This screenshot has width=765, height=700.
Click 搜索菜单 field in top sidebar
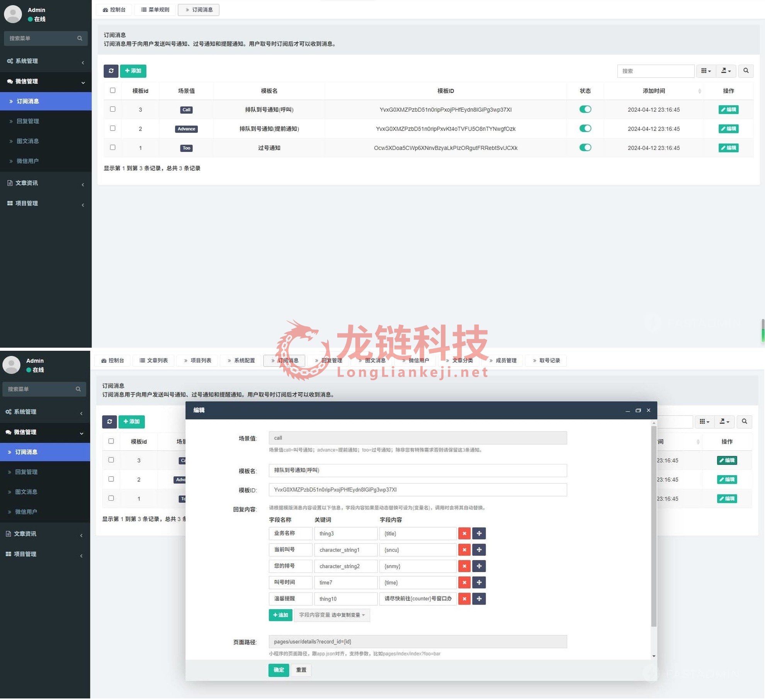pos(46,38)
